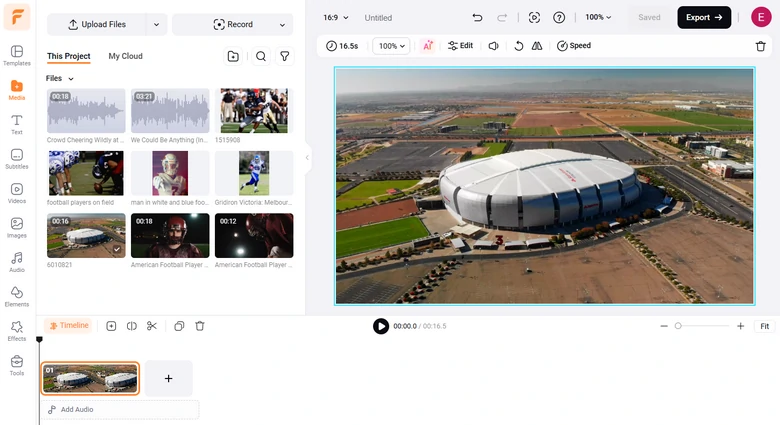Open the help question mark
The height and width of the screenshot is (425, 780).
(x=559, y=18)
